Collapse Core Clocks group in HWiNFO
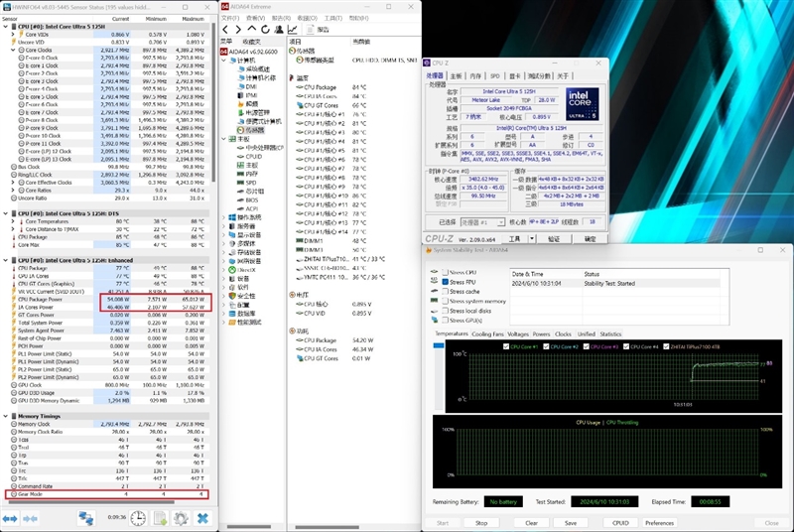The width and height of the screenshot is (794, 532). click(x=13, y=50)
